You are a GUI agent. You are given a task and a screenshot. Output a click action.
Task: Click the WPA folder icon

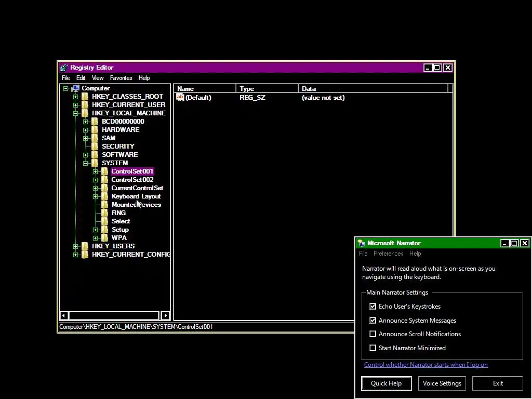point(105,238)
